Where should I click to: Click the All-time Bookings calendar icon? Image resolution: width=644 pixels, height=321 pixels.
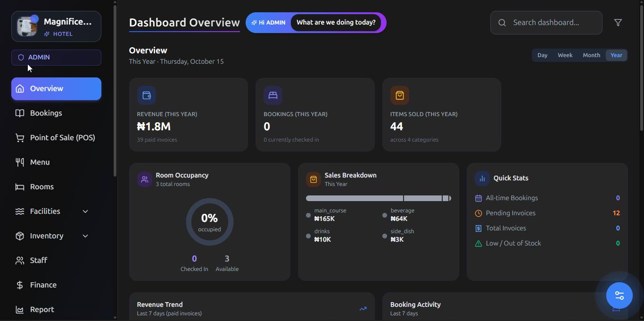pos(479,198)
